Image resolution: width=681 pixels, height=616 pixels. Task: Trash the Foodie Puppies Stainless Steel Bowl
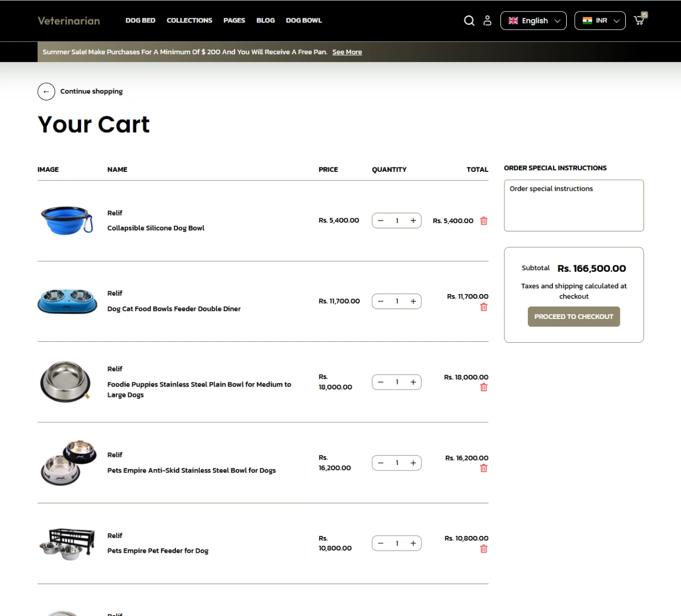[x=484, y=387]
